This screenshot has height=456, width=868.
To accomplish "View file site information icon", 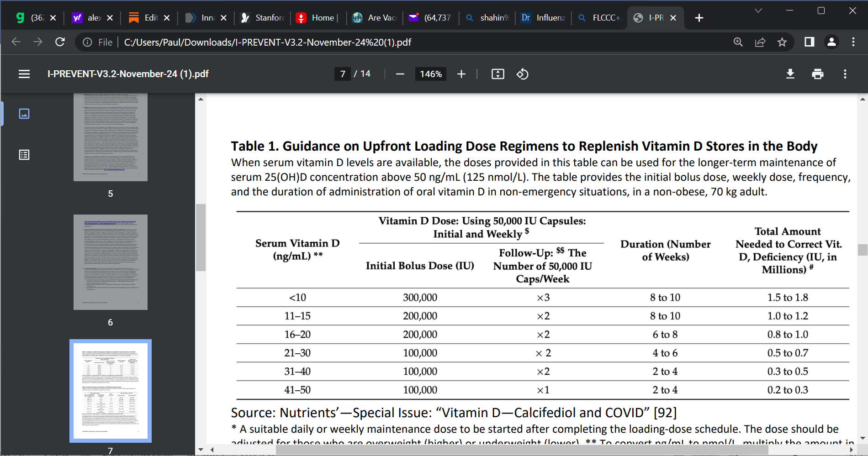I will pos(87,42).
